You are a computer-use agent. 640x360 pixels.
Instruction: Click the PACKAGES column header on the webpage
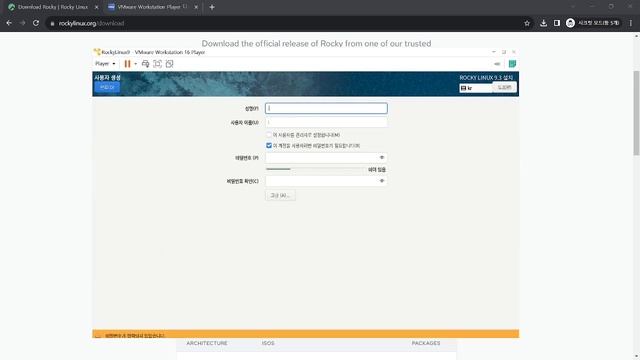point(426,343)
